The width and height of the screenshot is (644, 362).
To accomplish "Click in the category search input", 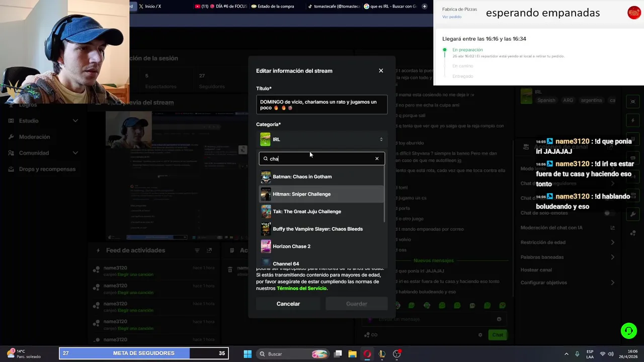I will coord(321,159).
